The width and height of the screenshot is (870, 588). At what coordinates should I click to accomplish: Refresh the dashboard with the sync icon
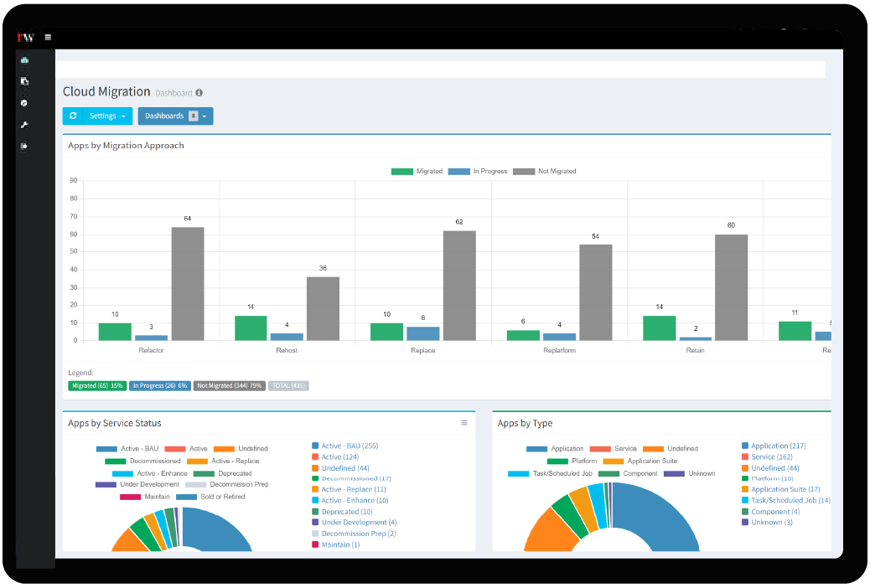73,116
